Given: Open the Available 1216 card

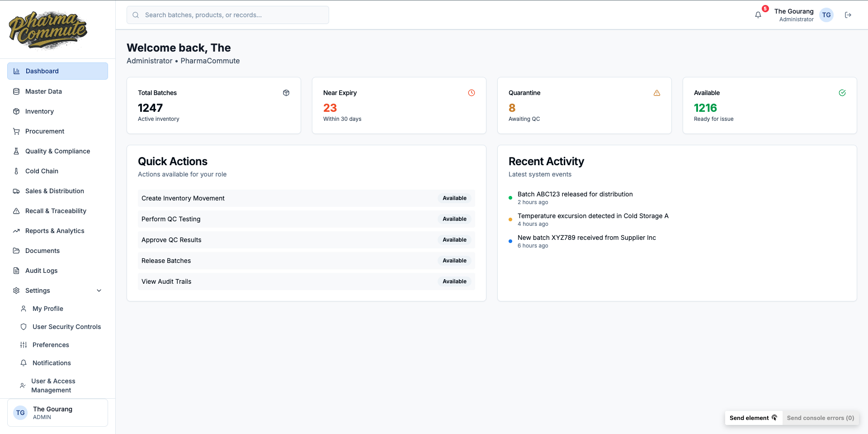Looking at the screenshot, I should (770, 105).
